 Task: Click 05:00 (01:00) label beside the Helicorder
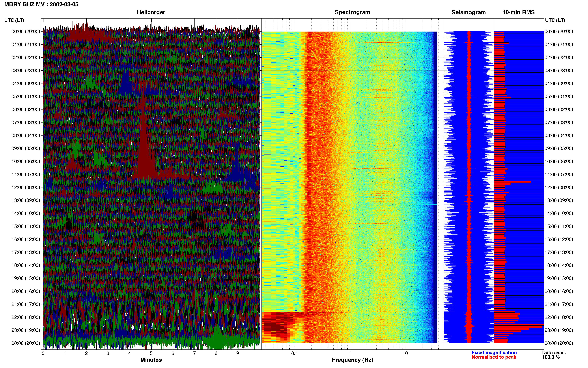pyautogui.click(x=26, y=96)
